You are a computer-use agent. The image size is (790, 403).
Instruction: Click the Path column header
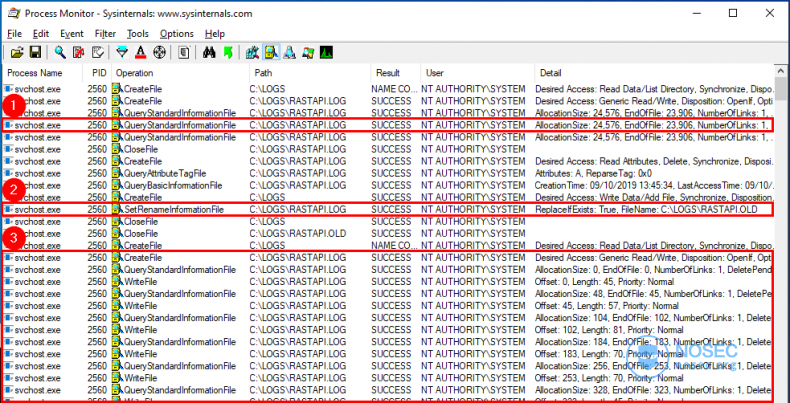310,73
